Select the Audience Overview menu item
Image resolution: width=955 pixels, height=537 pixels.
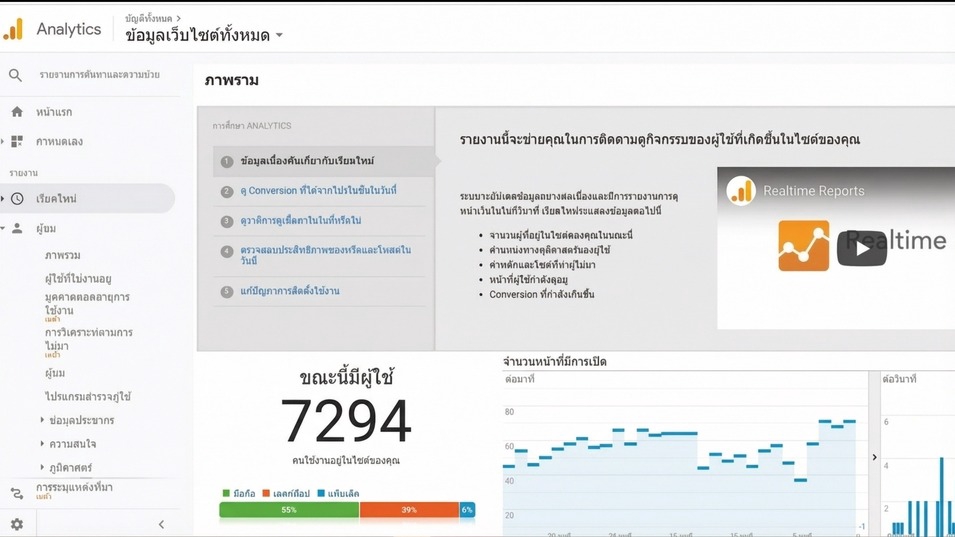[x=63, y=255]
